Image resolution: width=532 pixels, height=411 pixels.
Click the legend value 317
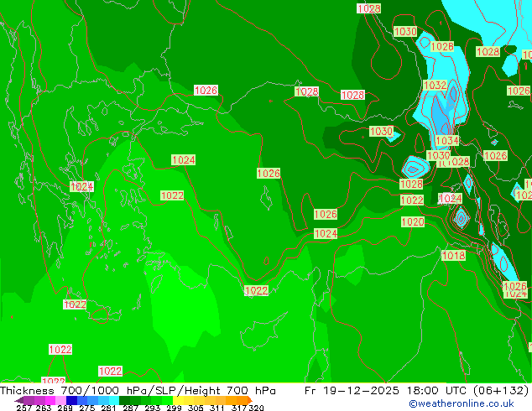[239, 408]
